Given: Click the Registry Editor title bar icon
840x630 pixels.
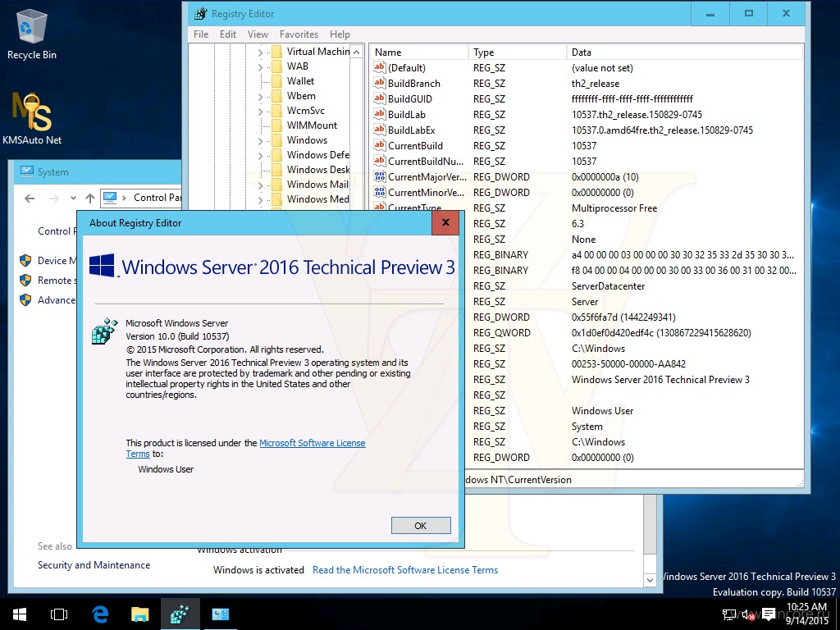Looking at the screenshot, I should pyautogui.click(x=200, y=14).
